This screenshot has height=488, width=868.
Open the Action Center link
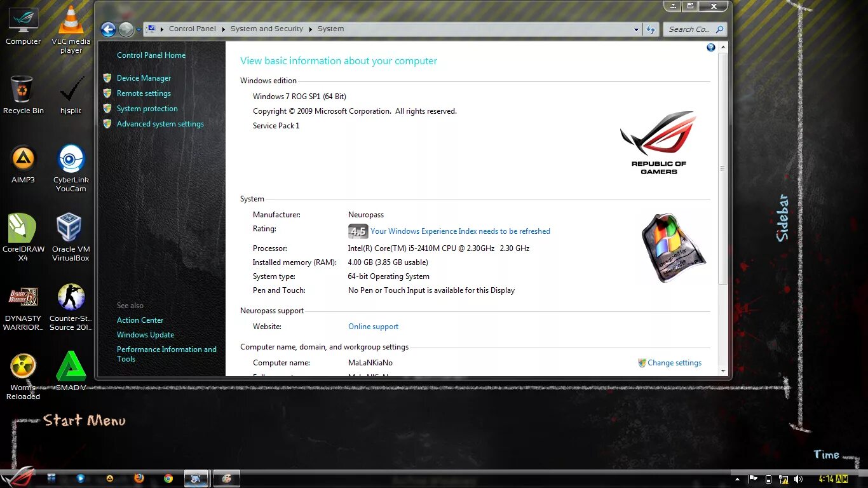[x=140, y=320]
